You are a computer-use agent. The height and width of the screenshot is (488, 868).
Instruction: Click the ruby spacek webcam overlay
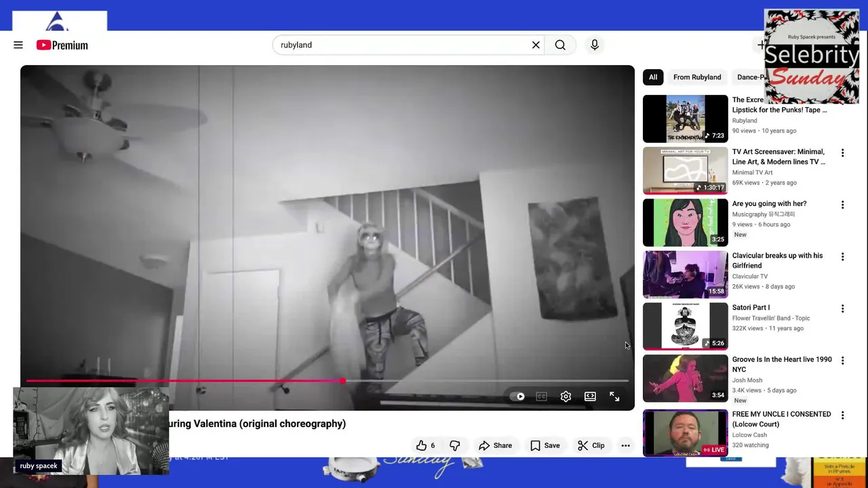(91, 431)
